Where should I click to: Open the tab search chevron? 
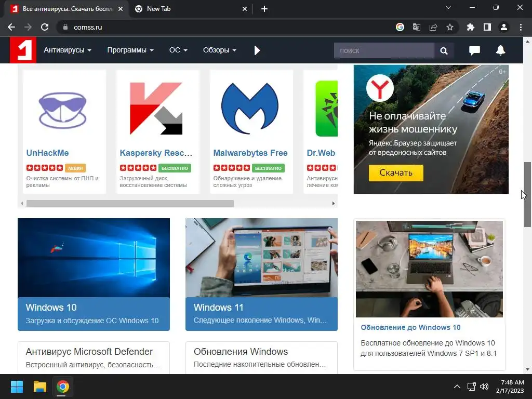tap(448, 7)
